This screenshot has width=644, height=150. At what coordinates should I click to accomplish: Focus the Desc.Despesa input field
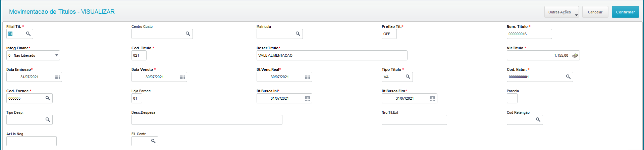pyautogui.click(x=207, y=120)
